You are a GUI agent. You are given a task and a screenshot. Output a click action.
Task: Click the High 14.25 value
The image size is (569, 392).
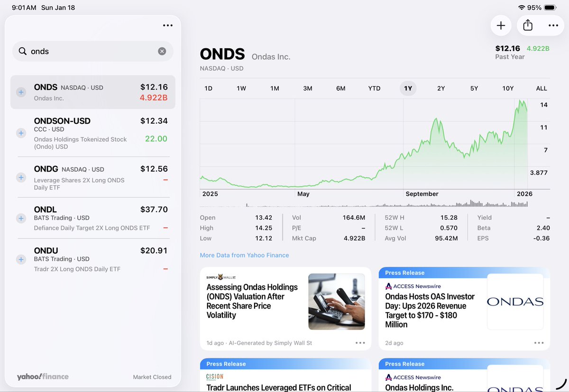point(264,228)
